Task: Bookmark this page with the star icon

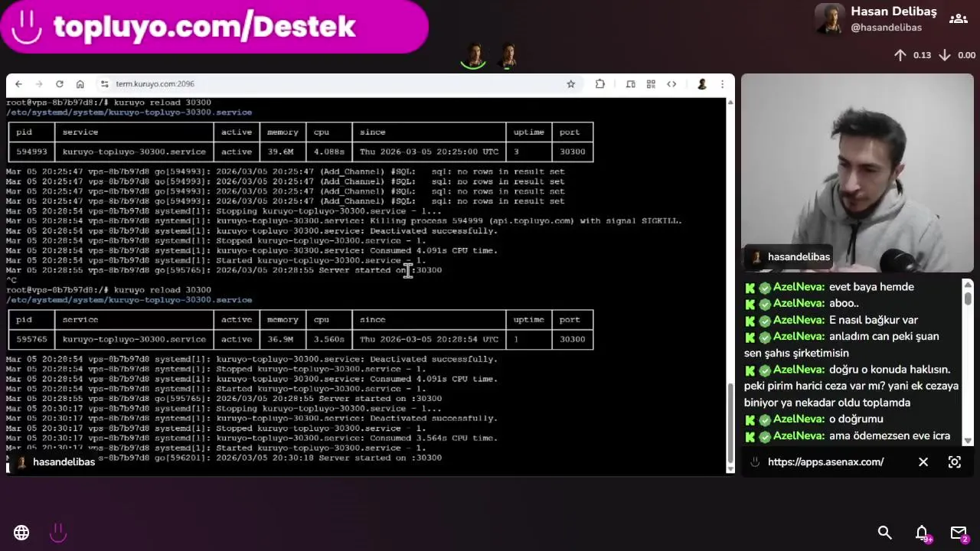Action: pos(570,84)
